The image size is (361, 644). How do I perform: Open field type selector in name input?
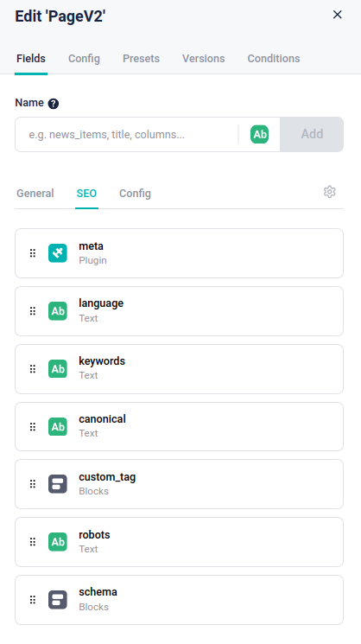(259, 134)
